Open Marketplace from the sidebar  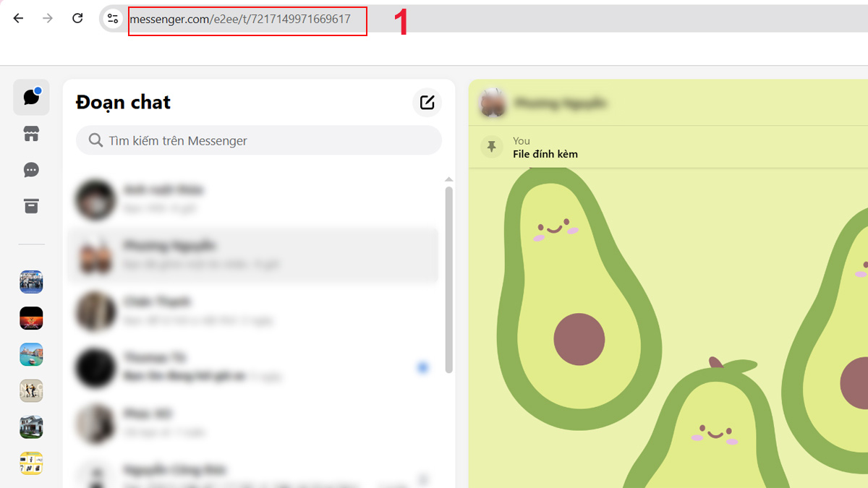coord(30,134)
